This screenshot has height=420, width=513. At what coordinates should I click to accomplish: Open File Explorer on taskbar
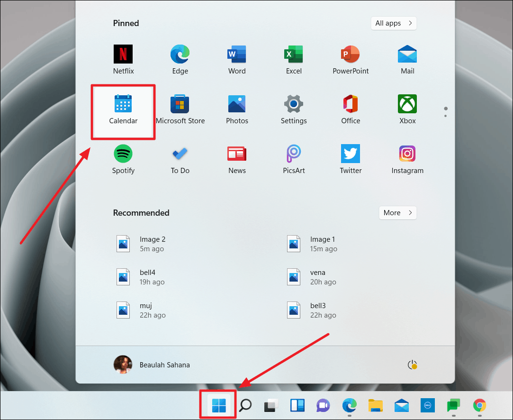375,406
